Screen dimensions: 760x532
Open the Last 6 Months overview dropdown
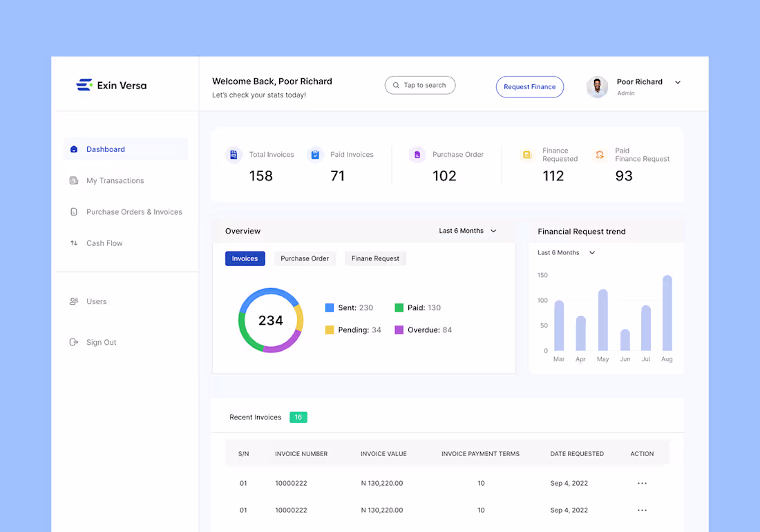[468, 231]
